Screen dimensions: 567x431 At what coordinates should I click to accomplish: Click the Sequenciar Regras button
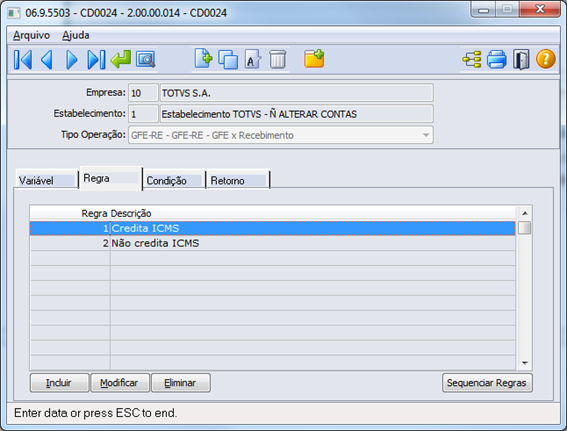(487, 383)
